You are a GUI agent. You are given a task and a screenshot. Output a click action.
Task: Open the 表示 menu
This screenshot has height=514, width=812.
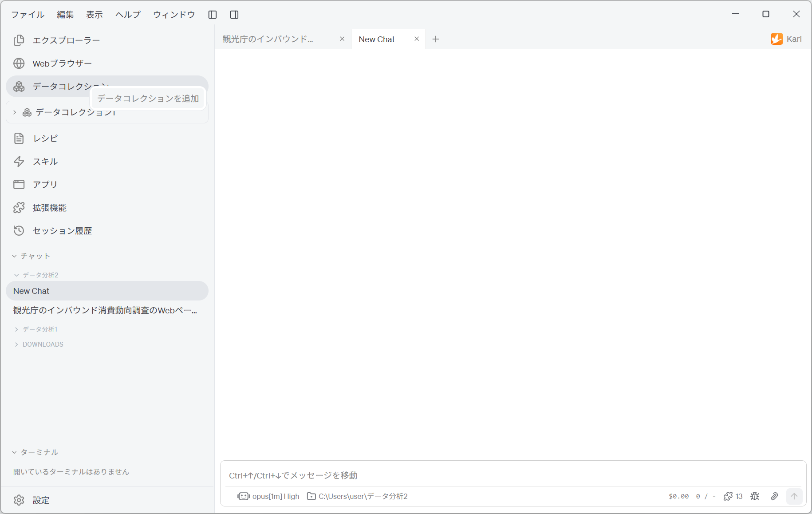(x=95, y=15)
